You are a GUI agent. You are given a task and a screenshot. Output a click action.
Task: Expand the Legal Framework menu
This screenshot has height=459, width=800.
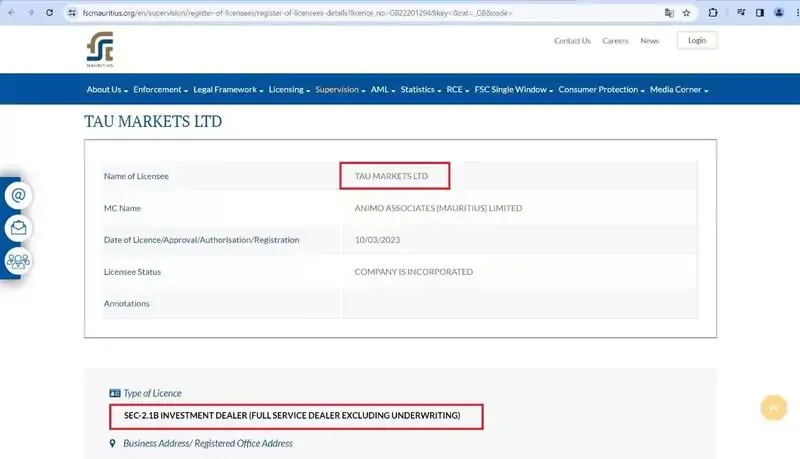click(x=228, y=89)
